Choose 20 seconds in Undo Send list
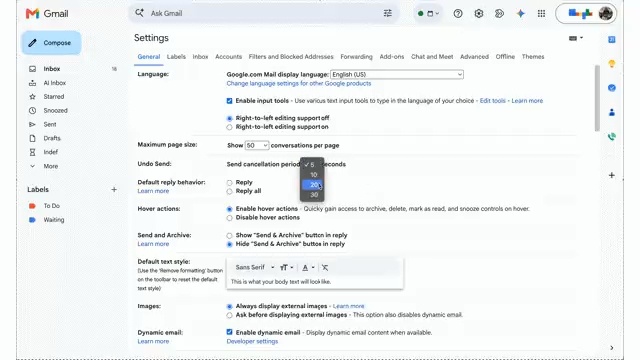Viewport: 640px width, 360px height. 313,185
